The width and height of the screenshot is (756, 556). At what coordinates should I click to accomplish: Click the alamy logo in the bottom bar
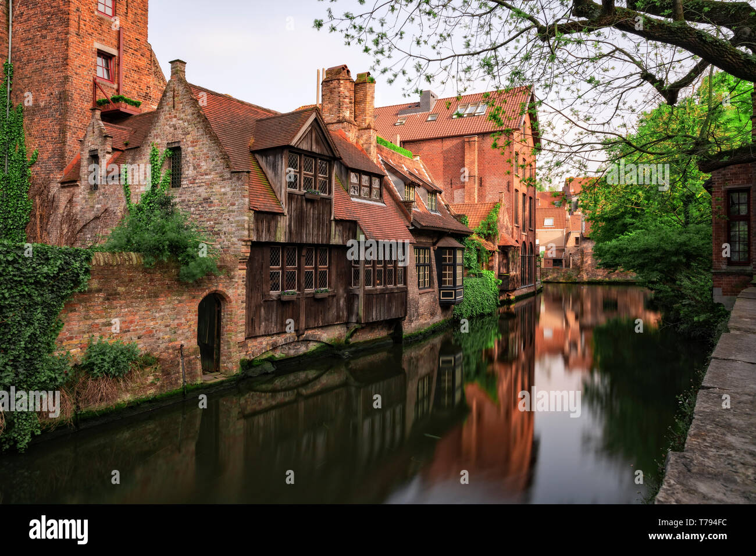(59, 530)
